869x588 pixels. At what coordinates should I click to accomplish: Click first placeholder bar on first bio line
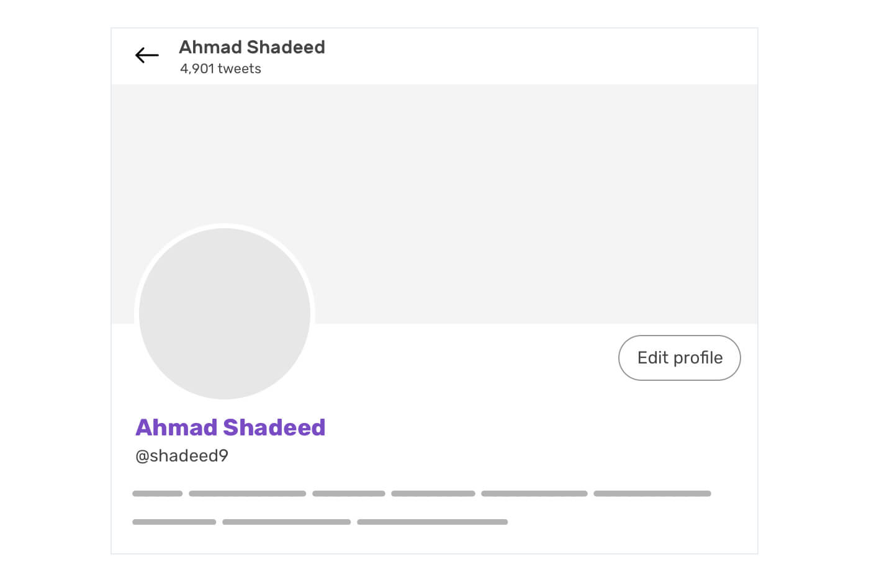158,494
